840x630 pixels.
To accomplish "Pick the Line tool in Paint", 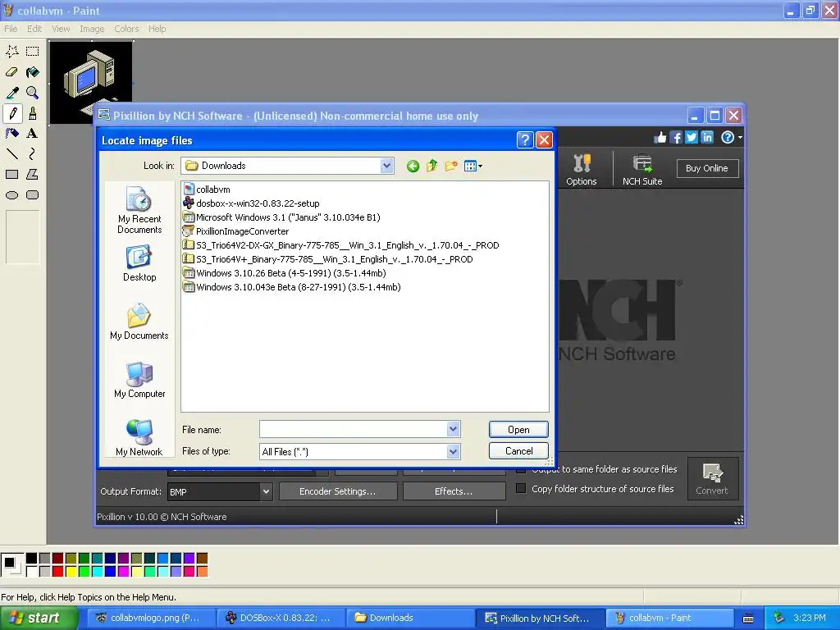I will (11, 154).
